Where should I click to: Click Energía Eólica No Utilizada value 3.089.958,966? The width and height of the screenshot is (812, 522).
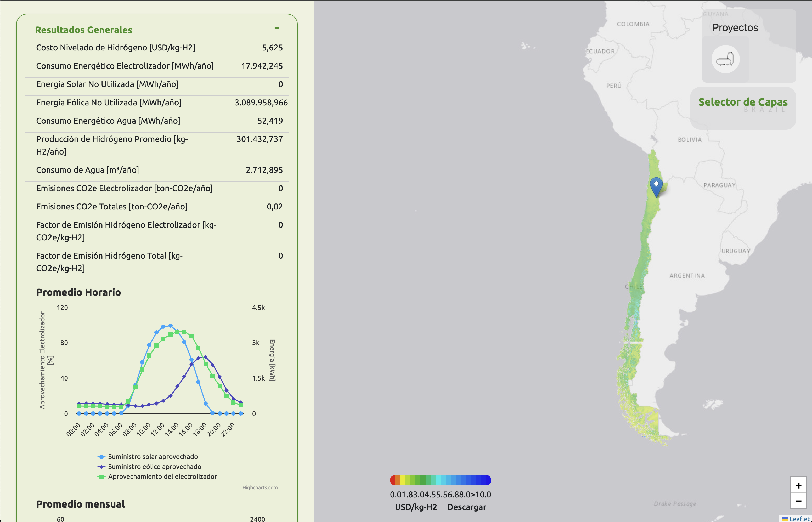[x=261, y=103]
